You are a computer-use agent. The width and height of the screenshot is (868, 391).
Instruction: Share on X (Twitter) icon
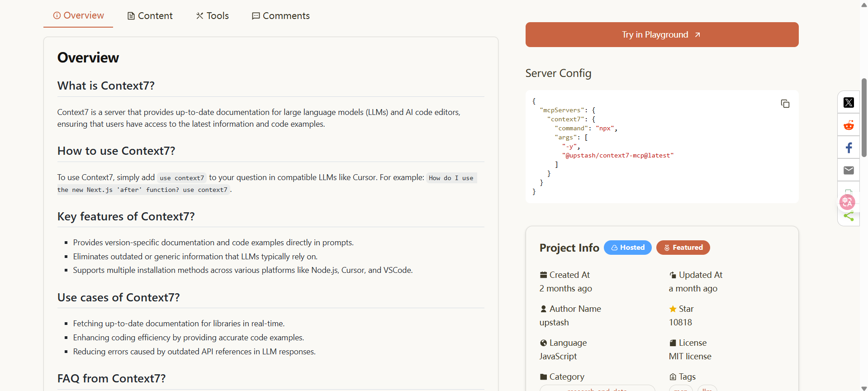point(849,103)
